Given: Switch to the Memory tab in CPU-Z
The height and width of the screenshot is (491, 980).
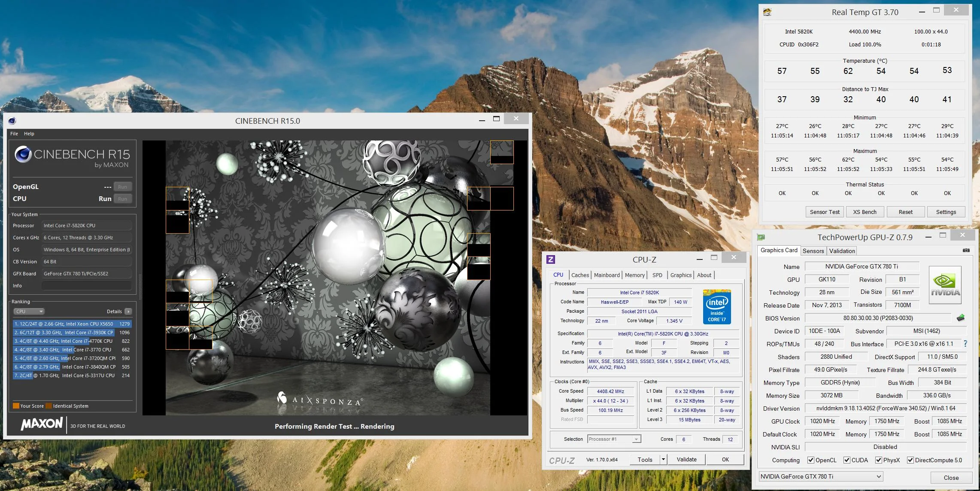Looking at the screenshot, I should (x=634, y=275).
